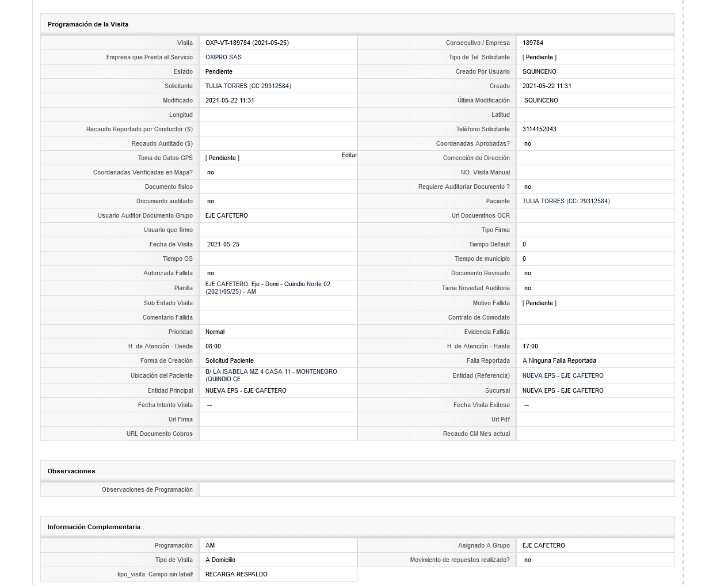The width and height of the screenshot is (728, 585).
Task: Select the Fecha de Visita value 2021-05-25
Action: 223,244
